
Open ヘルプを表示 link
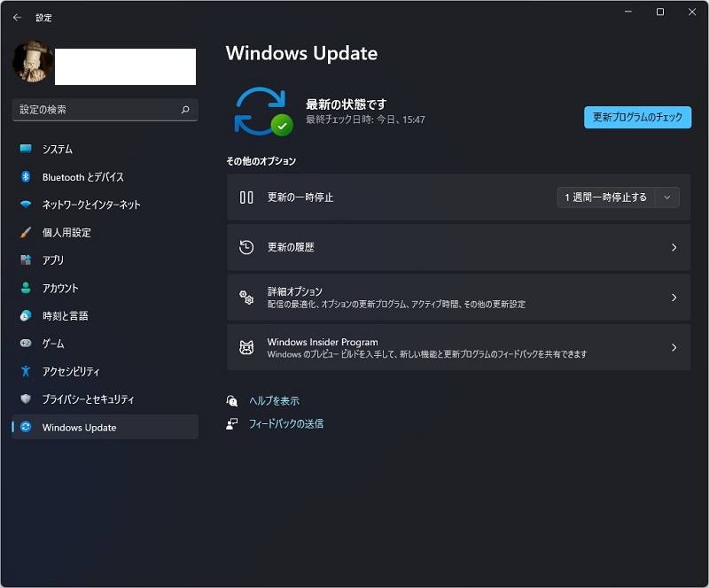274,401
